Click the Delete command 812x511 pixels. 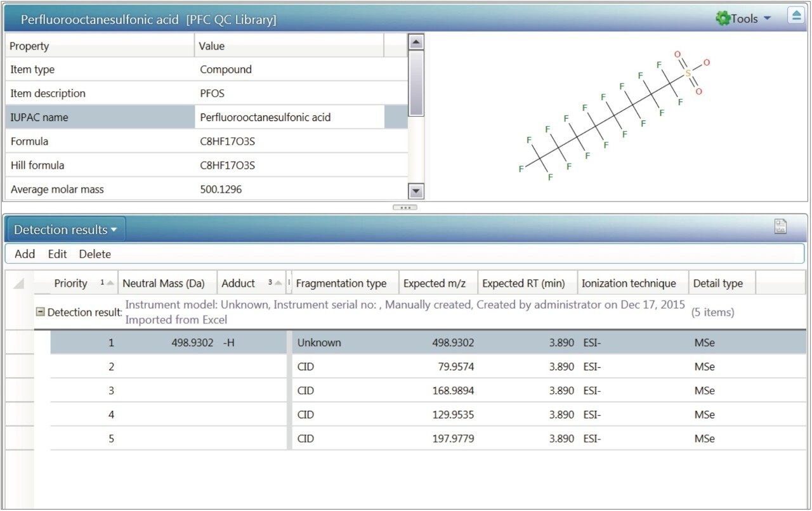(x=95, y=254)
